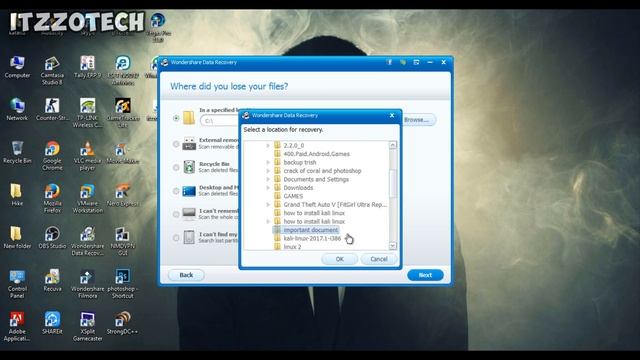Select 'I can't remember' radio button

point(176,214)
